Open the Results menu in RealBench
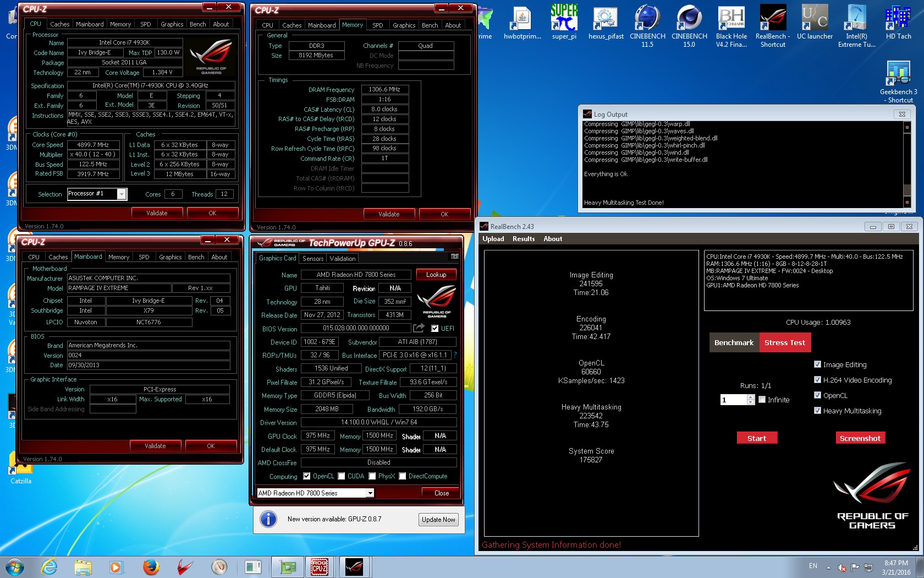This screenshot has width=924, height=578. (x=524, y=239)
